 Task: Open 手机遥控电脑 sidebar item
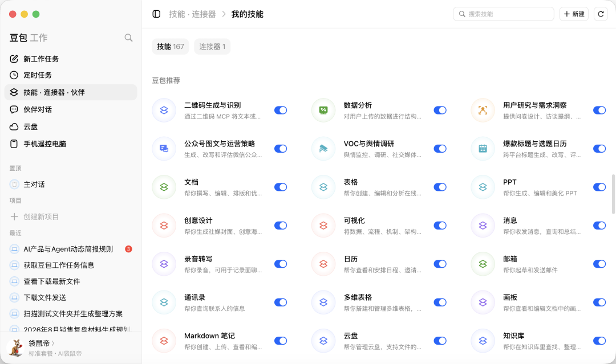[x=71, y=144]
